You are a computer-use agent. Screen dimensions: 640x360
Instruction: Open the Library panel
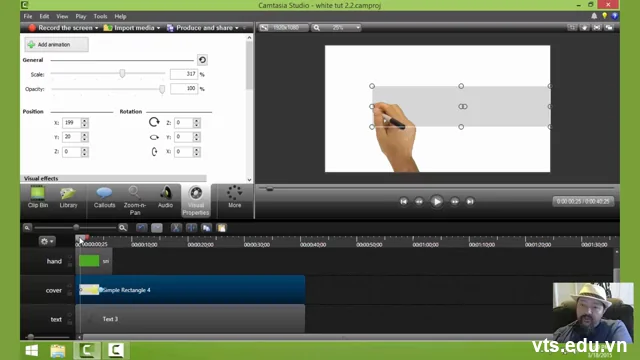[x=68, y=197]
